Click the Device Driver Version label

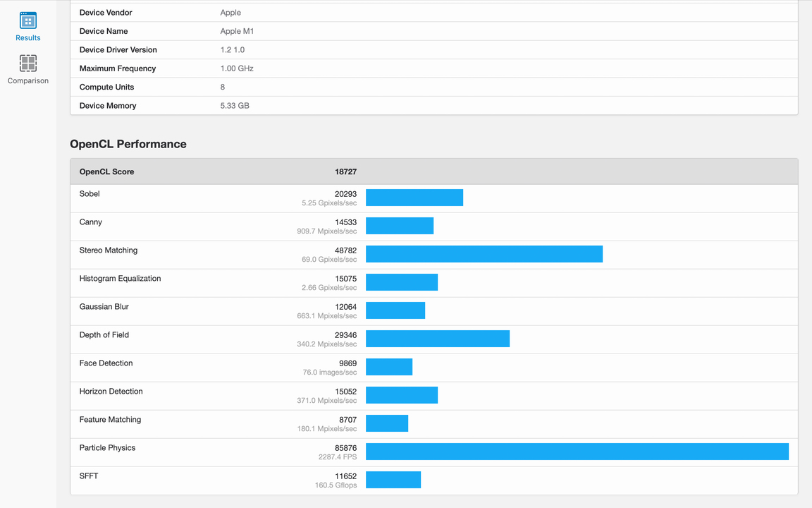(118, 50)
